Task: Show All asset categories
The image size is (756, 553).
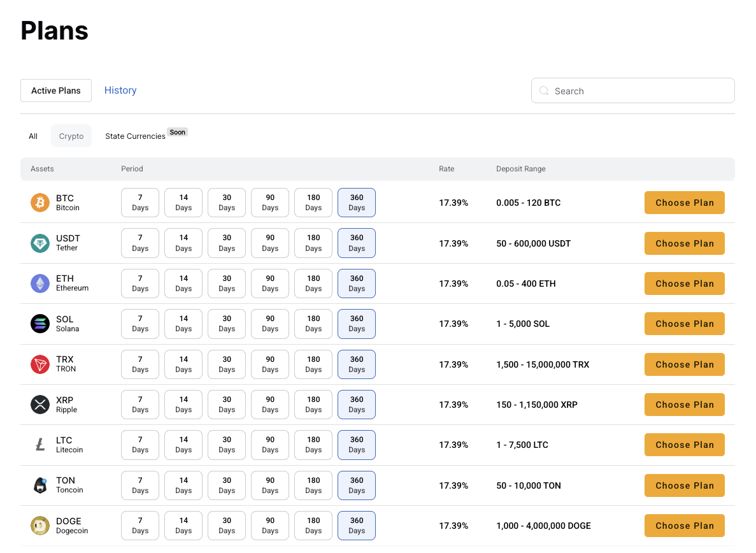Action: [32, 136]
